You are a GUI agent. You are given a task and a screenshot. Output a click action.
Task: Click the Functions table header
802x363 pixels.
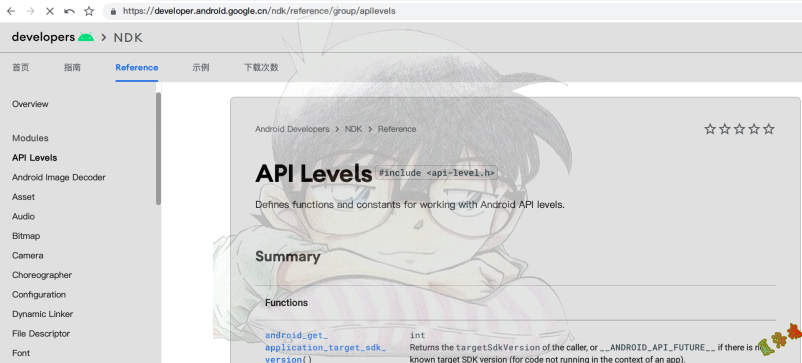pos(286,303)
